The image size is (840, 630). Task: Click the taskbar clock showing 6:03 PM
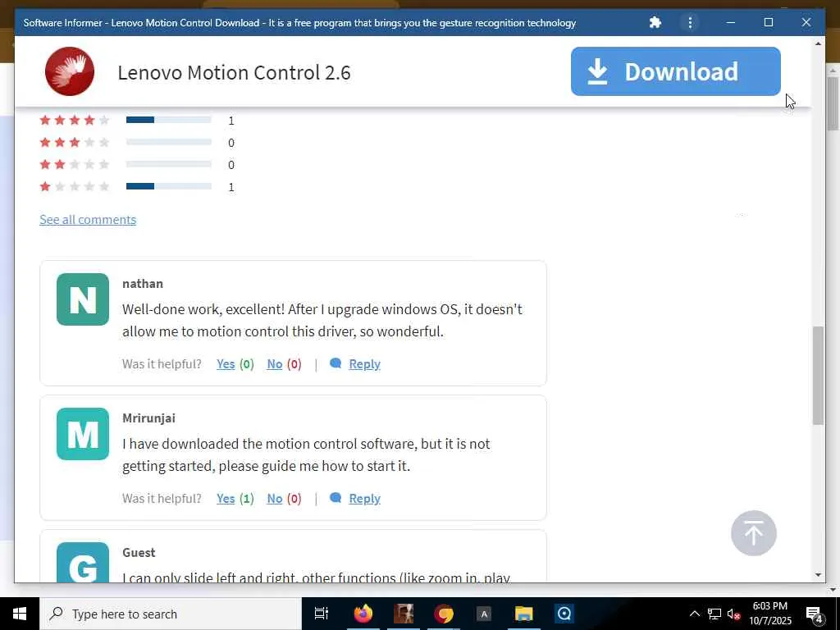click(x=769, y=614)
